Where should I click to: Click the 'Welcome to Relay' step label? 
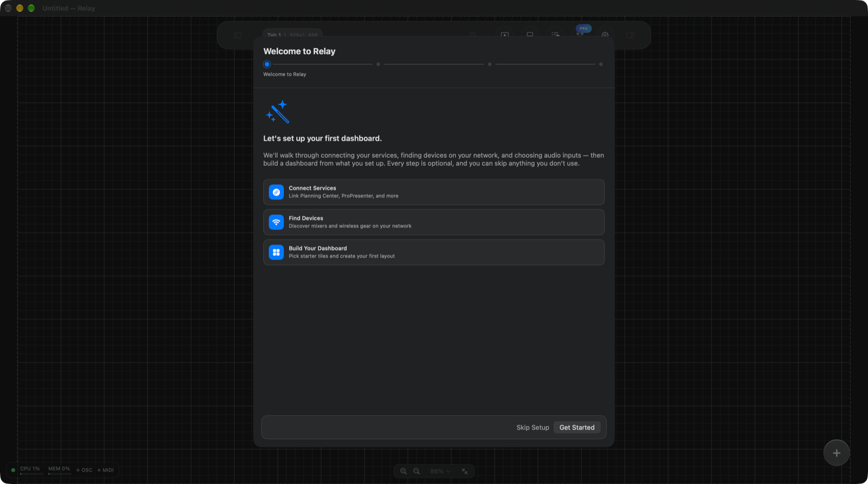point(285,74)
